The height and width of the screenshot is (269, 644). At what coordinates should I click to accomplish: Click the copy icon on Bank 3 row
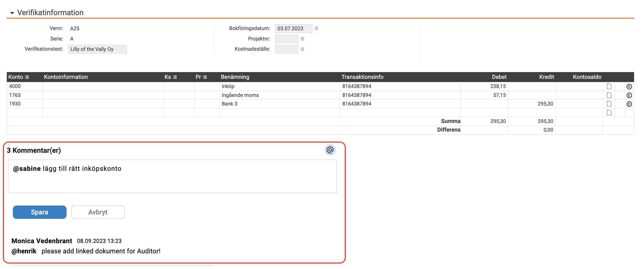(629, 104)
